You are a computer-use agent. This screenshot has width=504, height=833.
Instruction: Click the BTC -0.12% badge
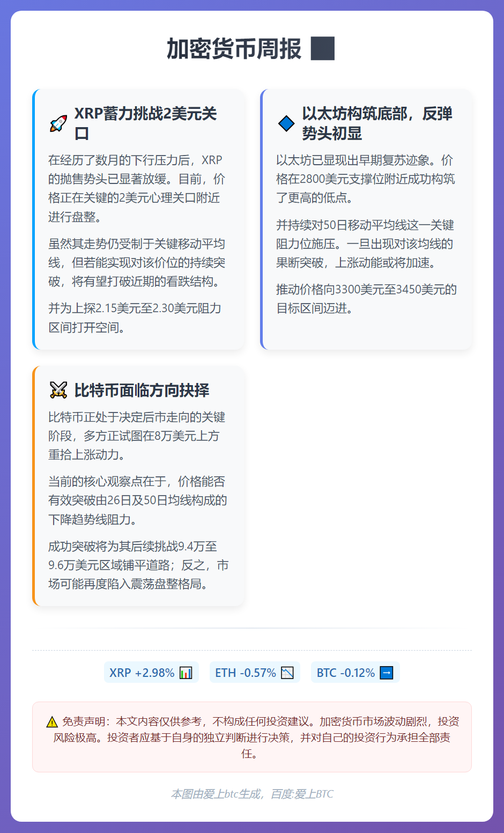tap(355, 673)
